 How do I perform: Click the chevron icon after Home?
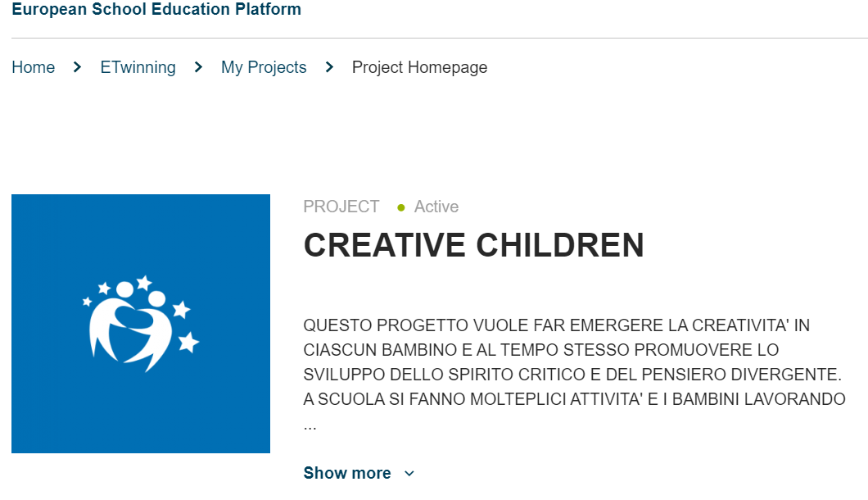coord(77,67)
